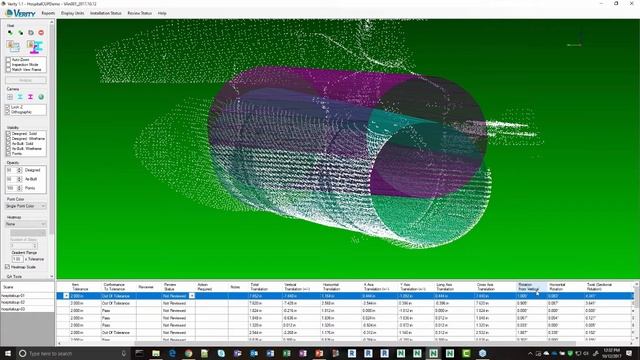Click the Gradient Range input field
This screenshot has height=360, width=640.
click(x=18, y=259)
